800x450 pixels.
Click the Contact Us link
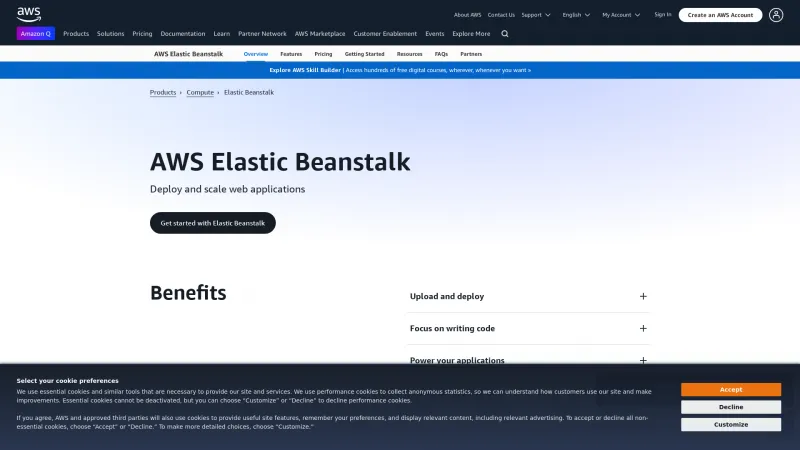[501, 15]
